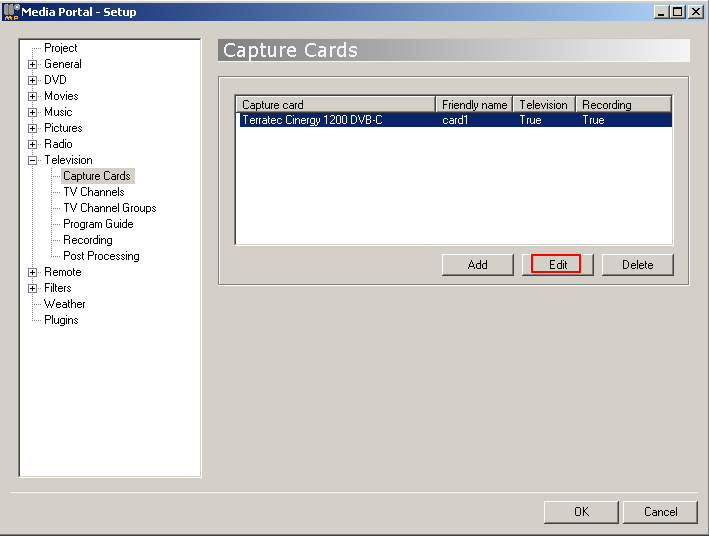Open the Weather settings page
The width and height of the screenshot is (709, 536).
(65, 304)
